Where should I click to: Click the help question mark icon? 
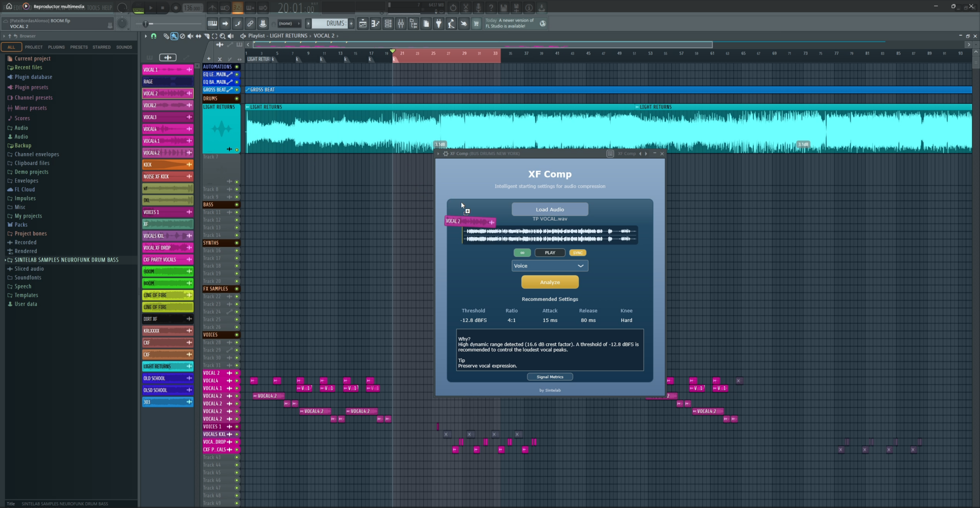click(x=491, y=8)
